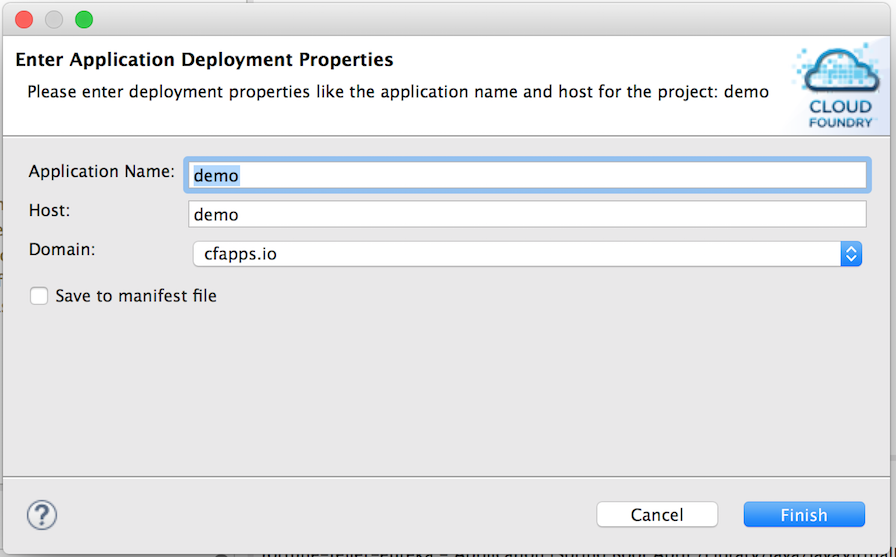Click the "Save to manifest file" label text

[x=136, y=296]
